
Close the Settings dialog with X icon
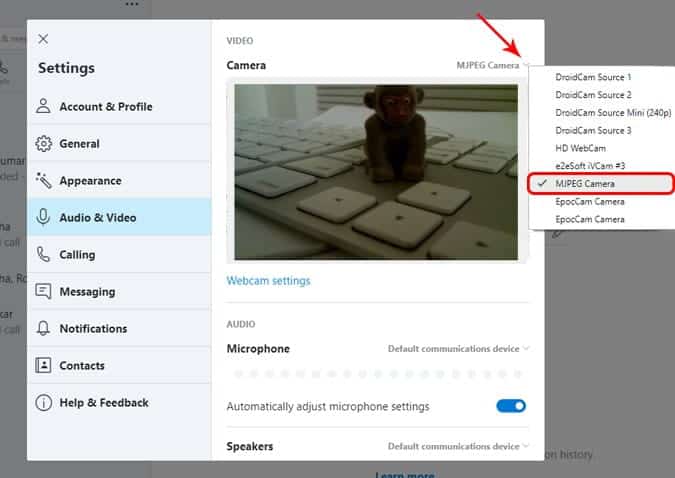pyautogui.click(x=43, y=39)
